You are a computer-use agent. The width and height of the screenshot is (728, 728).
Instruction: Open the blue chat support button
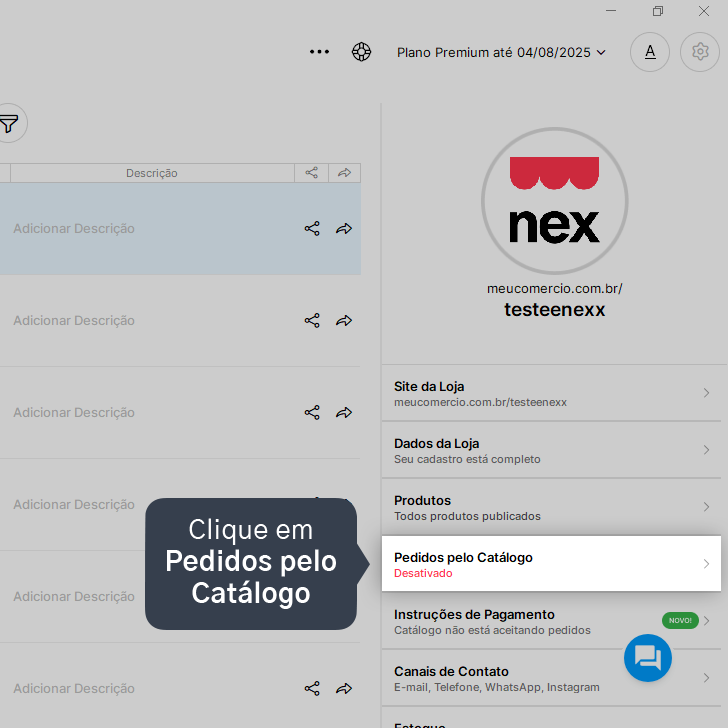click(x=648, y=658)
